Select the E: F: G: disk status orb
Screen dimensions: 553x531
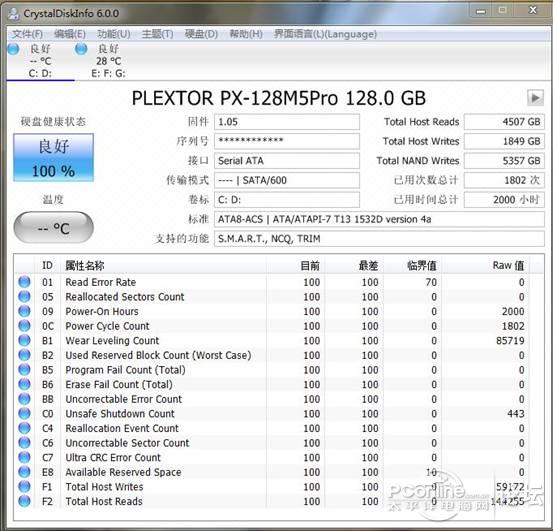(x=81, y=49)
